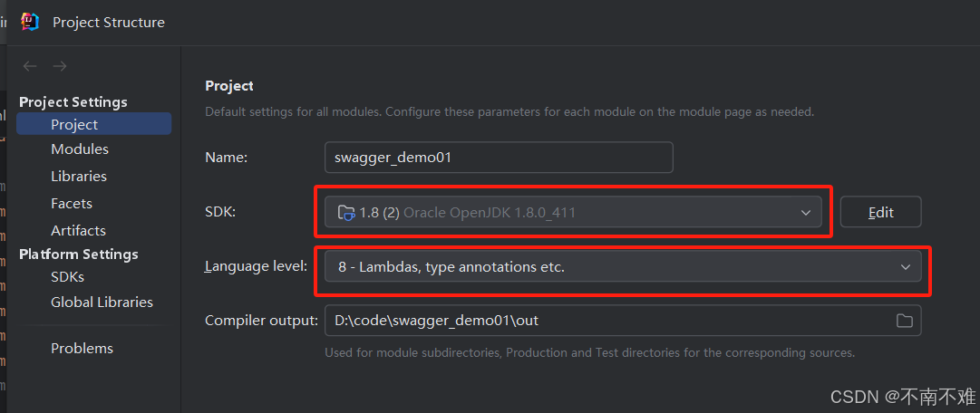The width and height of the screenshot is (980, 413).
Task: Click the IntelliJ IDEA logo icon
Action: coord(30,22)
